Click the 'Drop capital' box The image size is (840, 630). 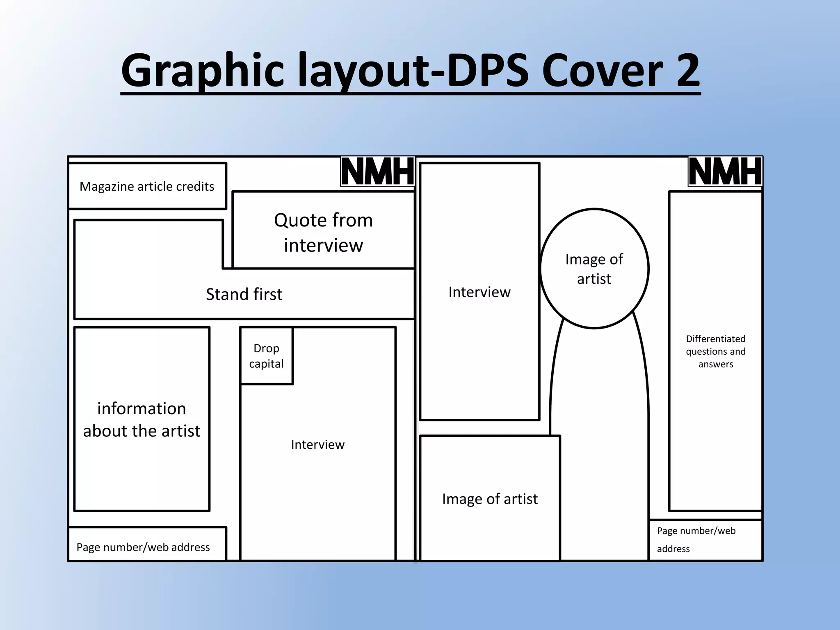tap(267, 356)
